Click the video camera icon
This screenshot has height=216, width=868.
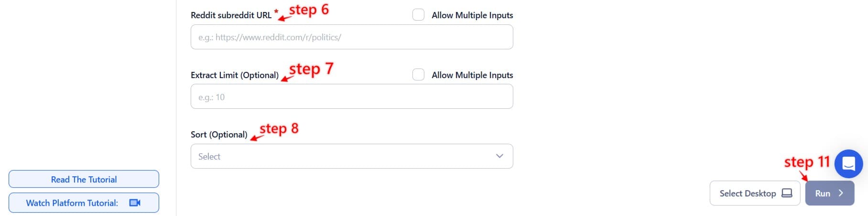point(135,203)
